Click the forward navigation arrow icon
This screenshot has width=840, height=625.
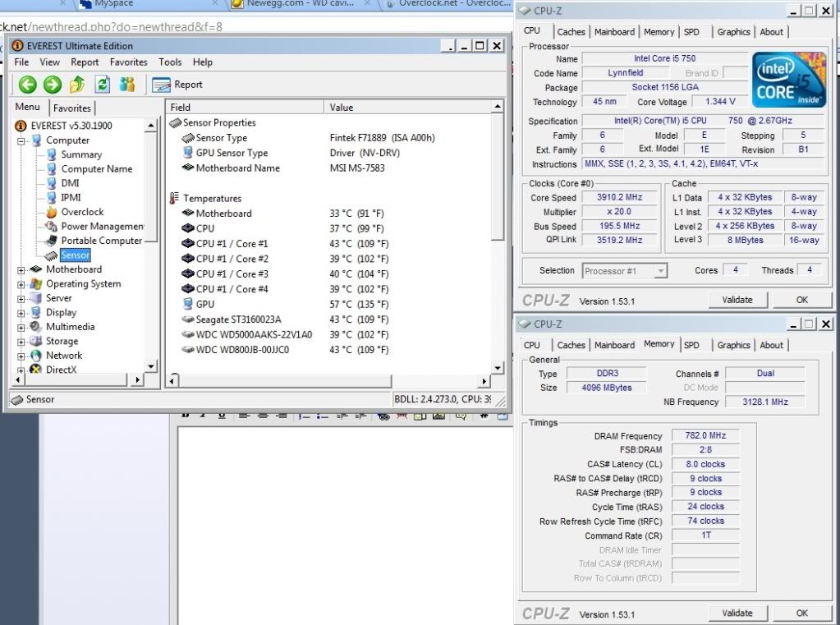pos(51,83)
